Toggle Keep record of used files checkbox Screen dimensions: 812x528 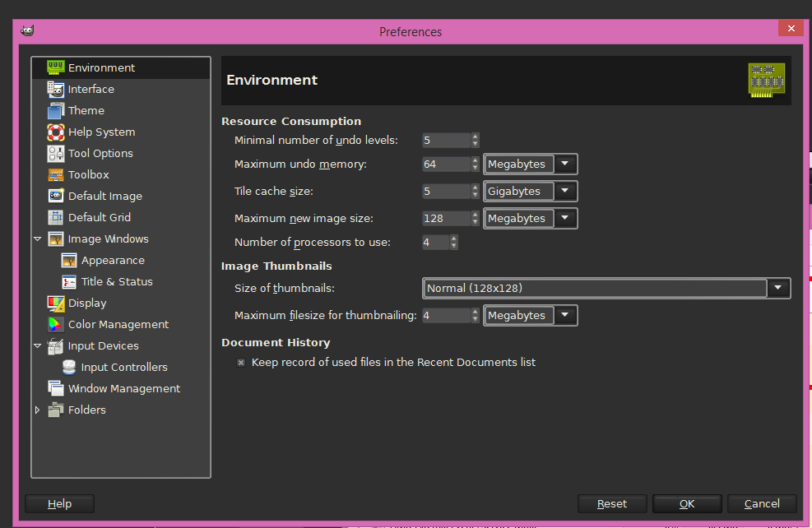[241, 363]
